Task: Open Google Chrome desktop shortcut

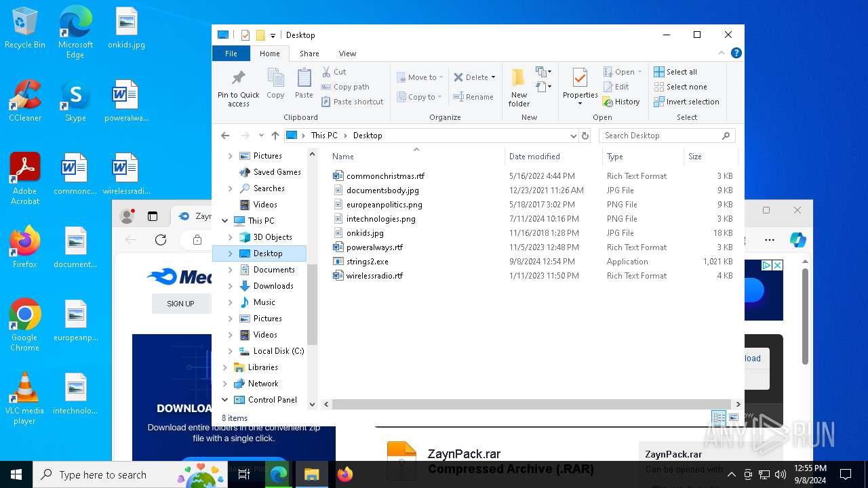Action: (25, 325)
